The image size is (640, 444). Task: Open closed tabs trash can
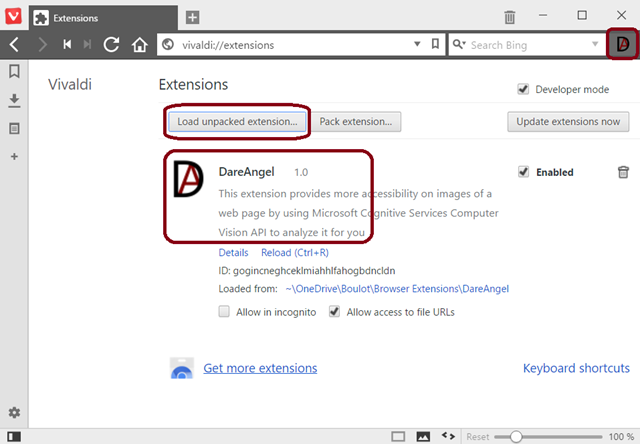click(509, 17)
